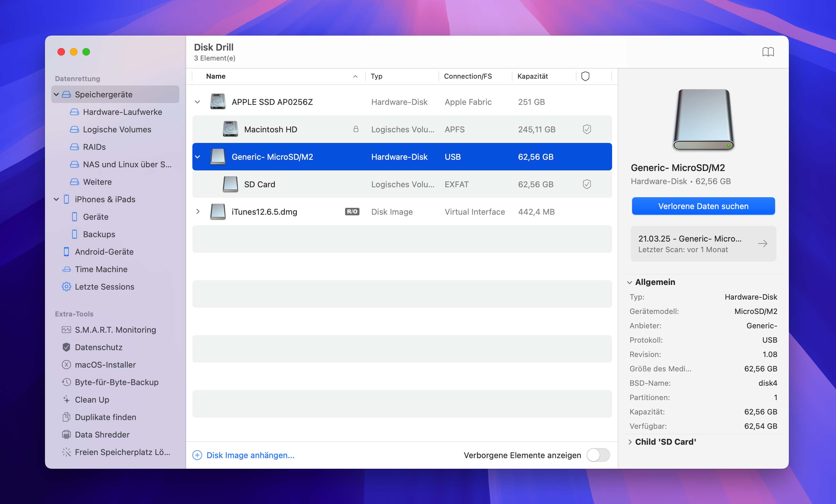836x504 pixels.
Task: Click the shield icon on SD Card row
Action: click(x=586, y=184)
